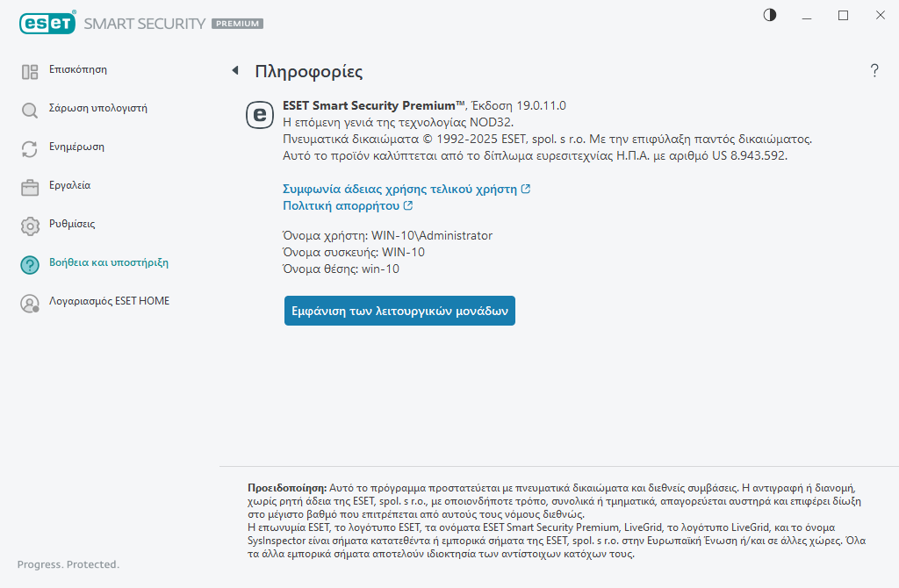Open Εργαλεία in the sidebar

tap(69, 185)
